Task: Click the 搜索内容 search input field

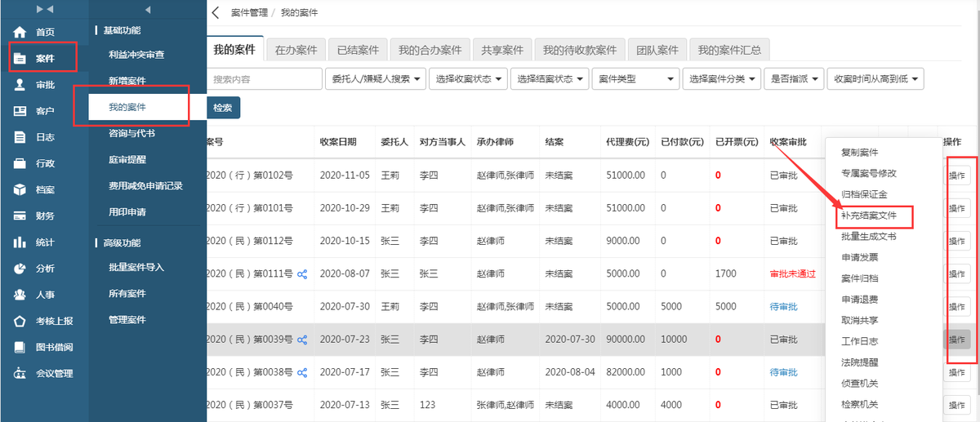Action: click(x=265, y=79)
